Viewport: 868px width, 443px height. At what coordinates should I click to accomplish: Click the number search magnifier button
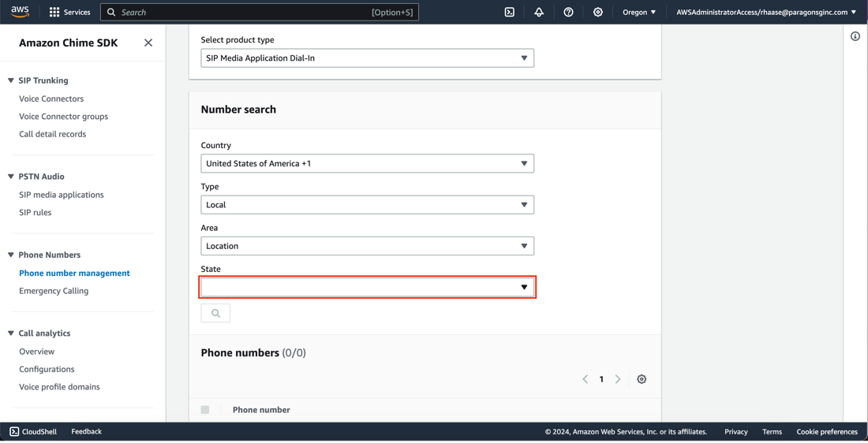215,313
